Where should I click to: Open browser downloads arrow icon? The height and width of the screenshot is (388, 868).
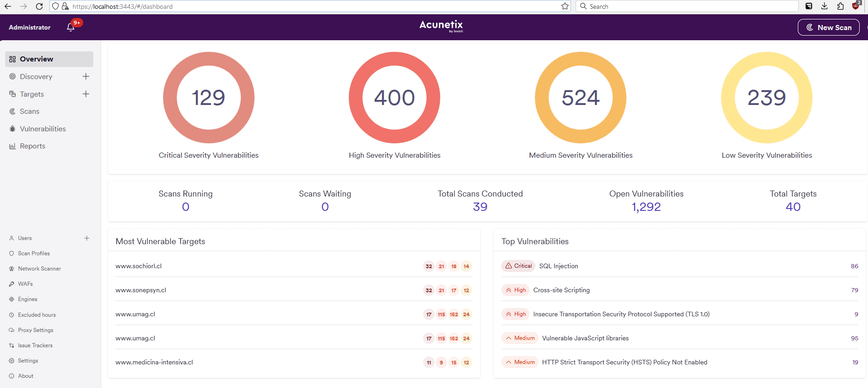coord(824,6)
